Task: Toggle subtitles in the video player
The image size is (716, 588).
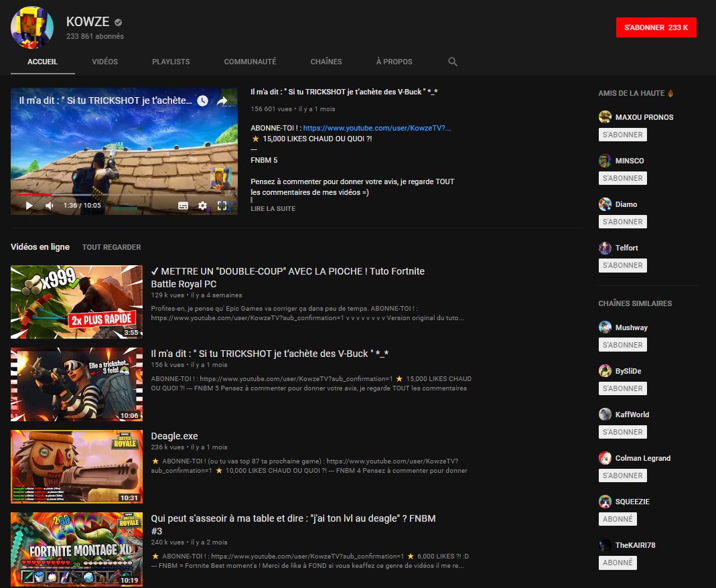Action: pos(183,206)
